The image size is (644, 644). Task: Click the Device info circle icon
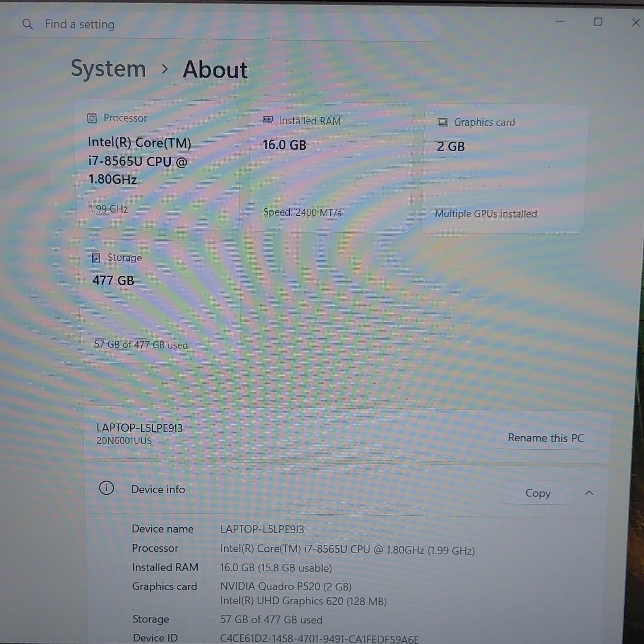106,488
